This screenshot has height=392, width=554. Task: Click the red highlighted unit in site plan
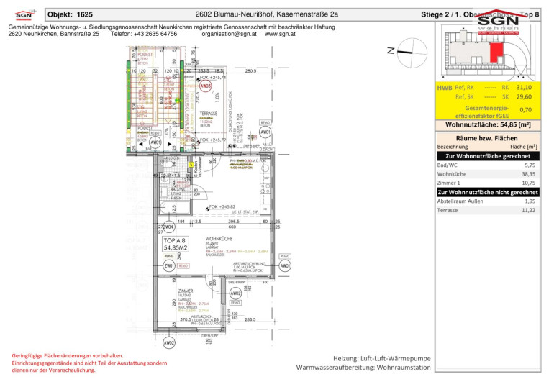[x=496, y=50]
